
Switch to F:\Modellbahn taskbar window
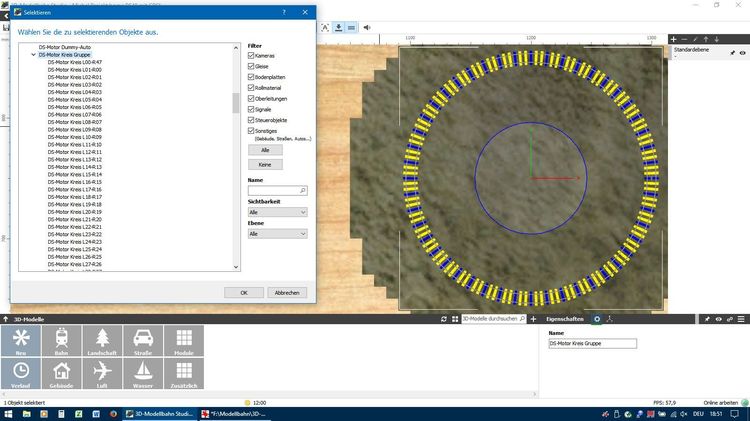click(234, 414)
